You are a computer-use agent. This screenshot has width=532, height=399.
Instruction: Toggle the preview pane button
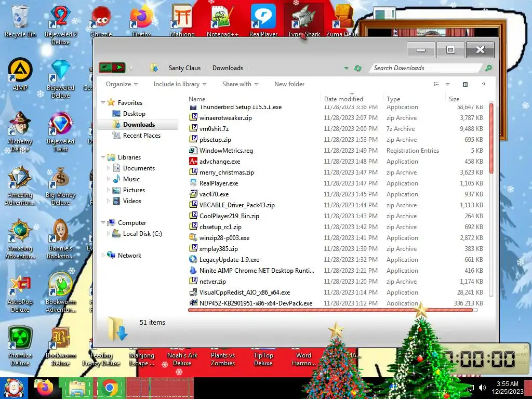465,84
